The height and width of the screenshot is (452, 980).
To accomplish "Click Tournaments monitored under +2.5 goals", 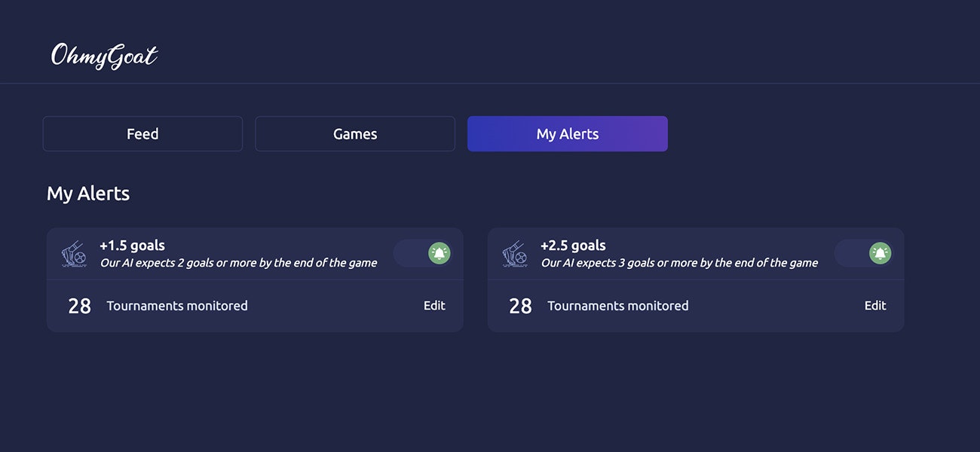I will [x=618, y=306].
